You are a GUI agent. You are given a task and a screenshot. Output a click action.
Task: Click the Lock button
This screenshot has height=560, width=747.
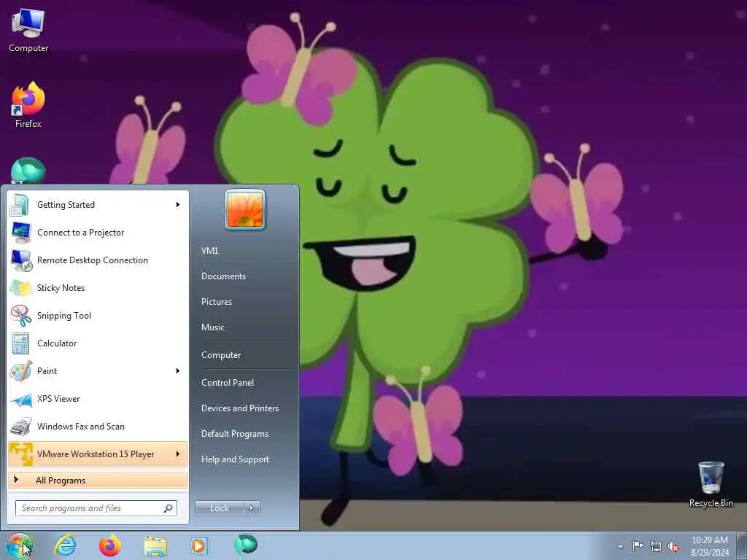[219, 508]
